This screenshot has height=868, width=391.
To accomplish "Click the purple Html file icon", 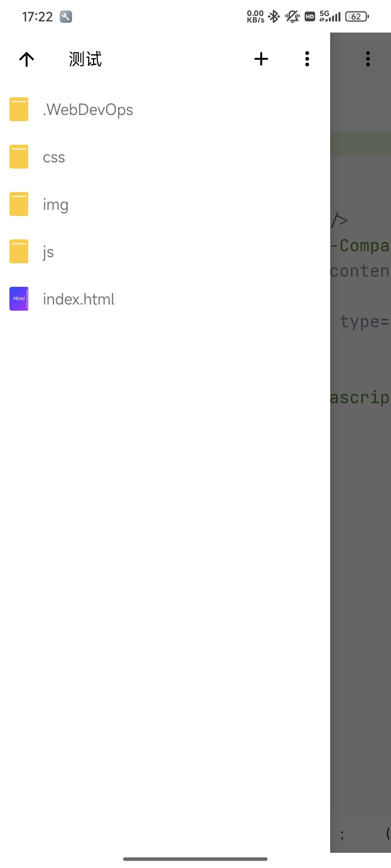I will (x=19, y=299).
